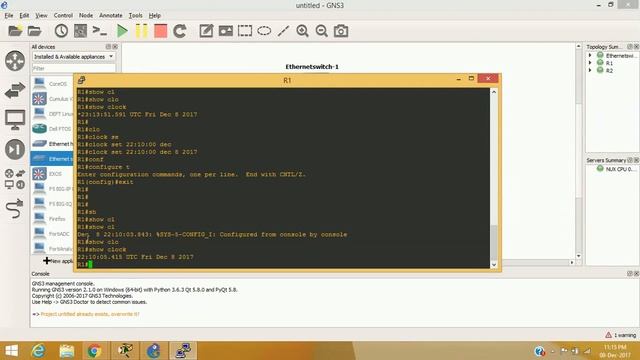This screenshot has height=360, width=640.
Task: Click the 1 warning status indicator
Action: [x=621, y=335]
